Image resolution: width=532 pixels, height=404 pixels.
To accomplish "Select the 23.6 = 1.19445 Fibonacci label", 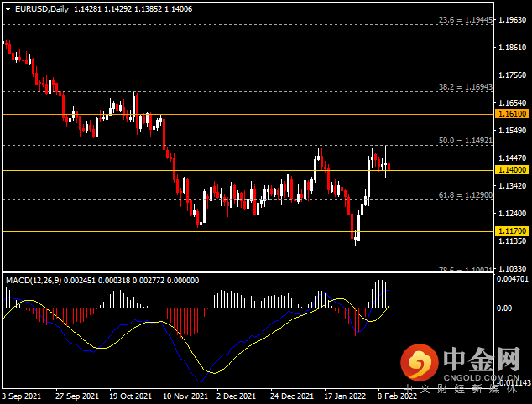I will click(465, 20).
